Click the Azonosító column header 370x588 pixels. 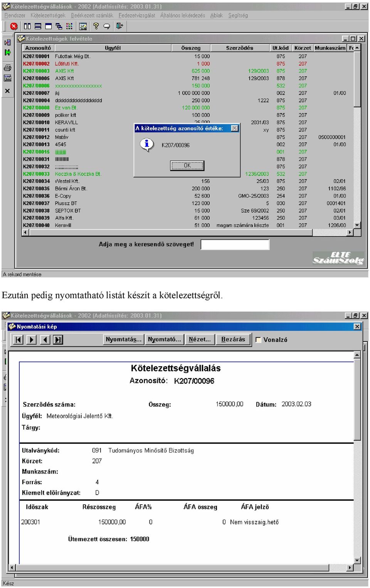[x=38, y=48]
